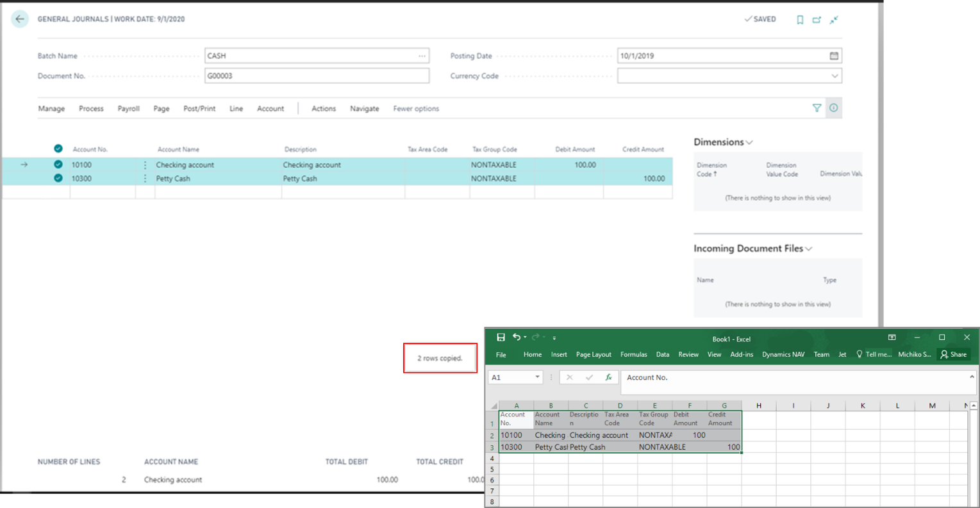
Task: Open the Currency Code dropdown
Action: click(834, 76)
